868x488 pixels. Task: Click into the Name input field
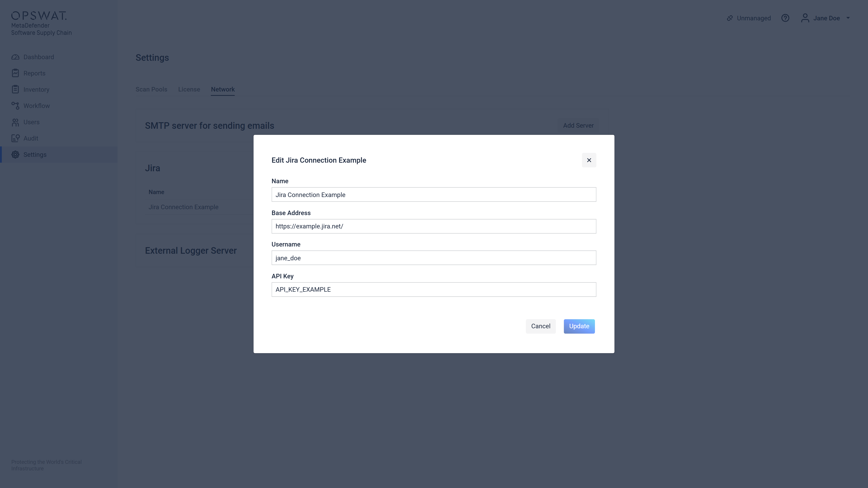(434, 195)
